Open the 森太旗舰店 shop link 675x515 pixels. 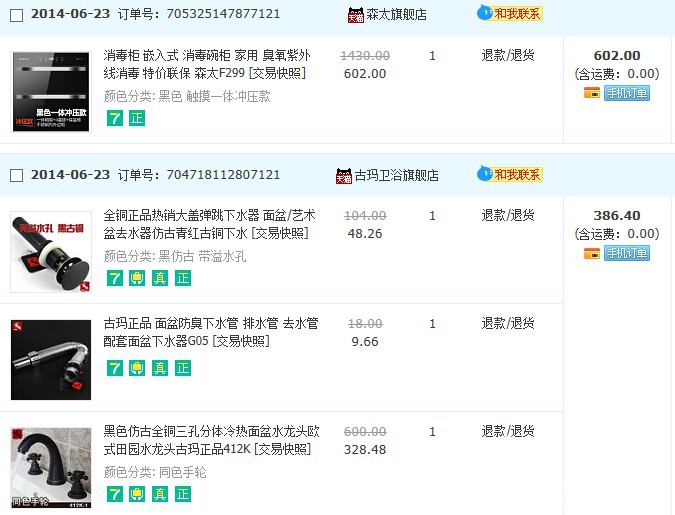pos(396,15)
